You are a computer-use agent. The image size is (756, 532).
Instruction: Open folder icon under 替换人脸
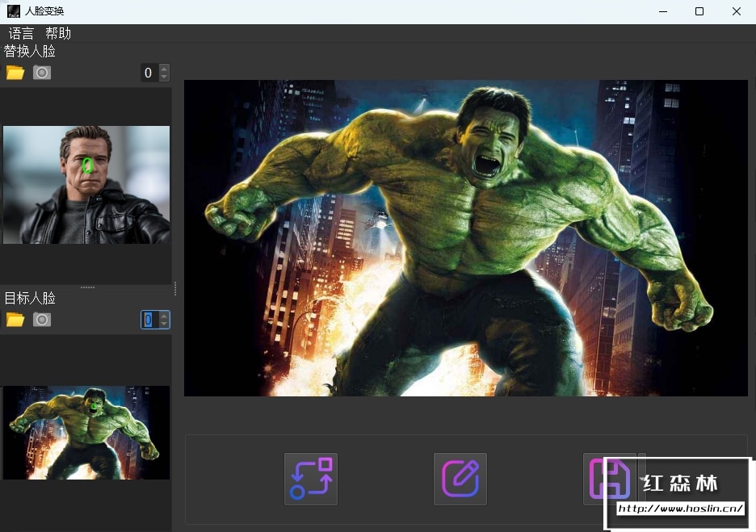(15, 73)
